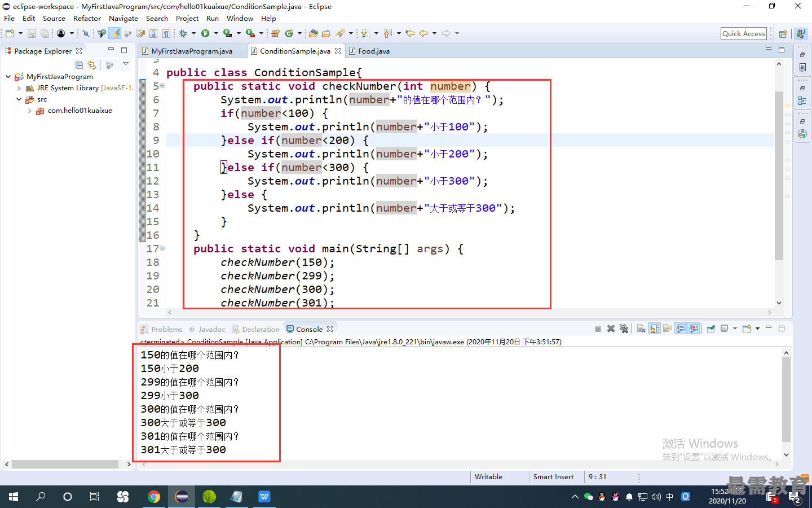The image size is (812, 508).
Task: Toggle Console Scroll Lock button
Action: point(654,329)
